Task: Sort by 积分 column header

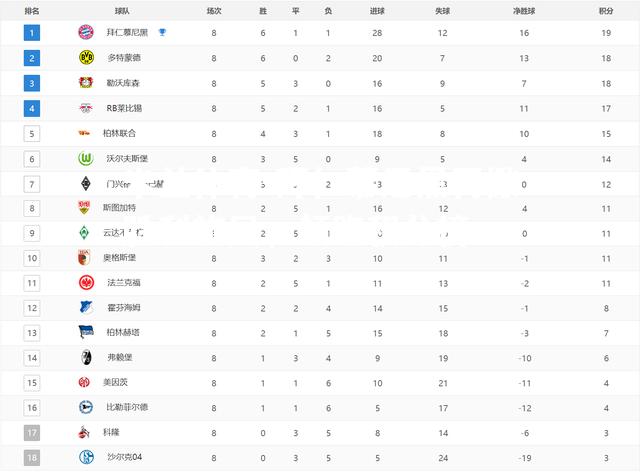Action: pyautogui.click(x=606, y=11)
